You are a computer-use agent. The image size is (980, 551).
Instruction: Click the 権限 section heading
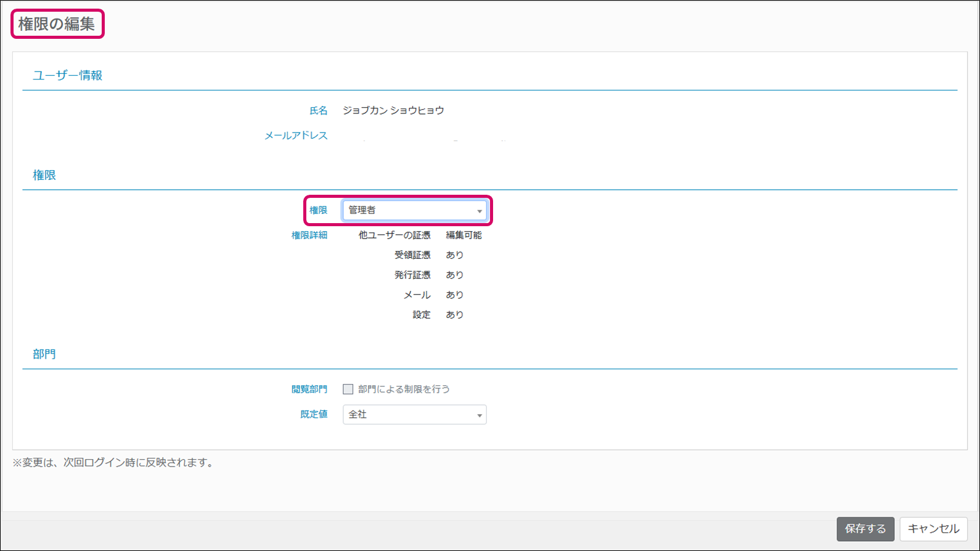click(x=44, y=175)
